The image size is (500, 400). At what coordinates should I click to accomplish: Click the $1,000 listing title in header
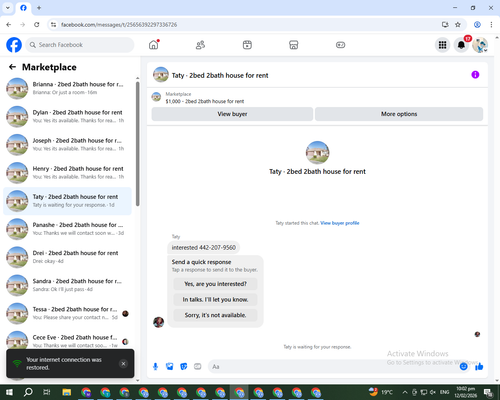pos(205,101)
